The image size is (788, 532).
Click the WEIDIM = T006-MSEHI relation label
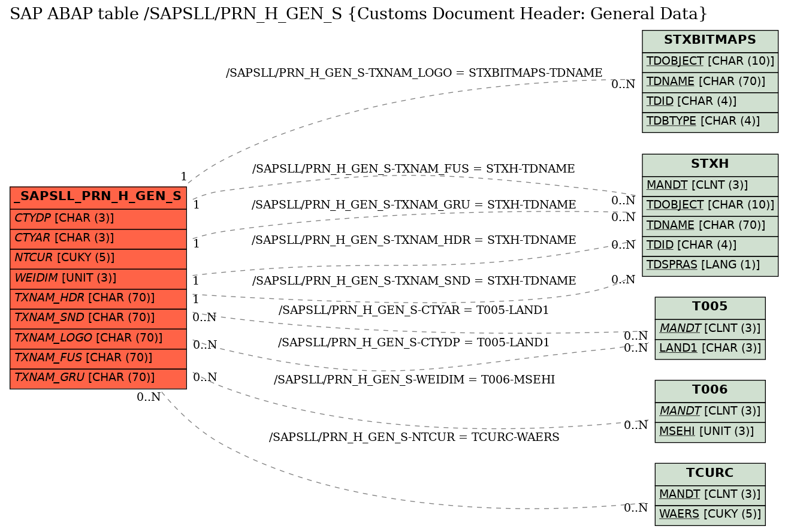click(x=414, y=380)
